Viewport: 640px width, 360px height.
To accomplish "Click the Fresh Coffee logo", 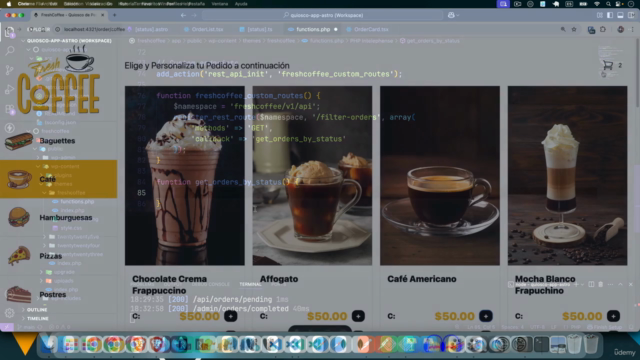I will coord(58,80).
